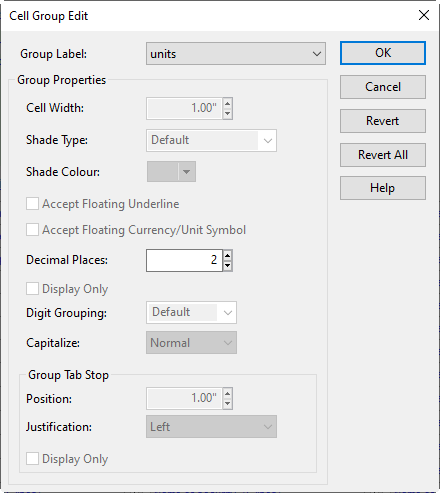Open the Digit Grouping dropdown
This screenshot has width=440, height=493.
191,313
